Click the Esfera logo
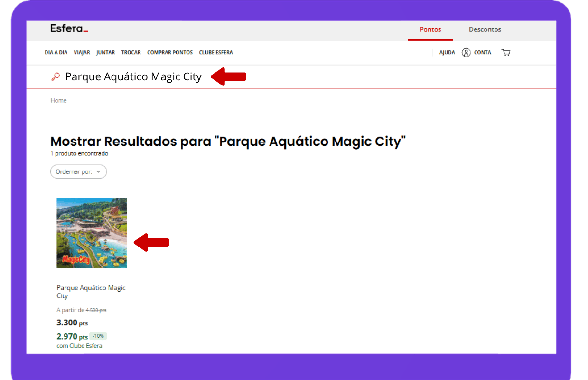Image resolution: width=588 pixels, height=380 pixels. tap(69, 29)
